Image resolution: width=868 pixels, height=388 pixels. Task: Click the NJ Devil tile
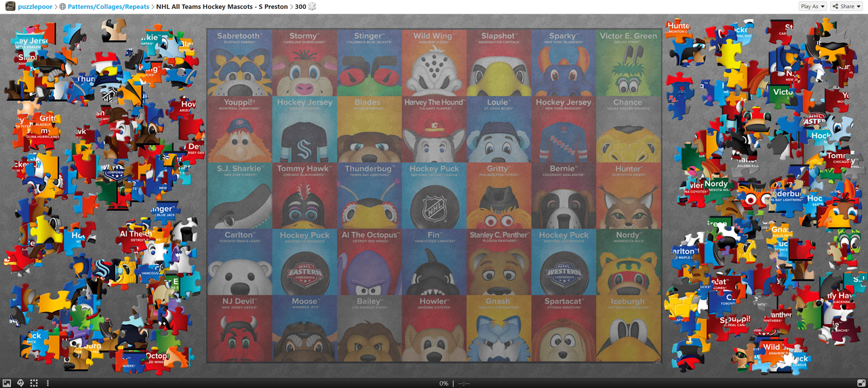pos(239,328)
